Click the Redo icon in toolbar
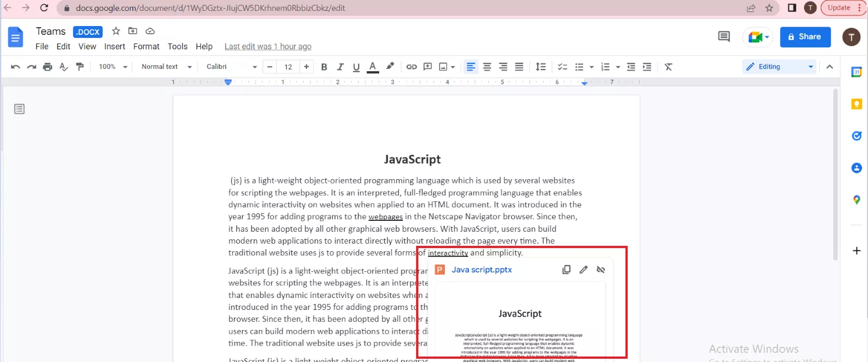This screenshot has width=868, height=362. 31,67
